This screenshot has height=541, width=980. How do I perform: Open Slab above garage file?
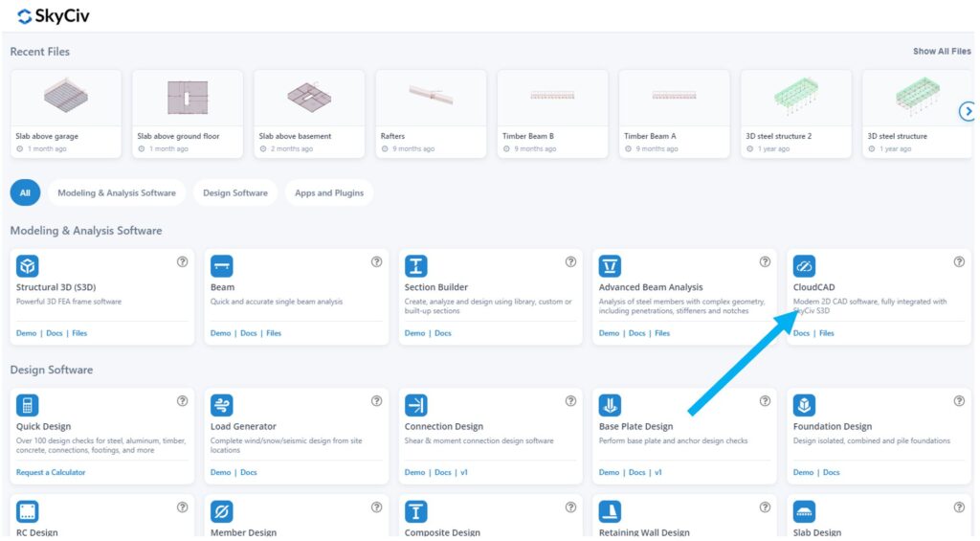pos(66,114)
